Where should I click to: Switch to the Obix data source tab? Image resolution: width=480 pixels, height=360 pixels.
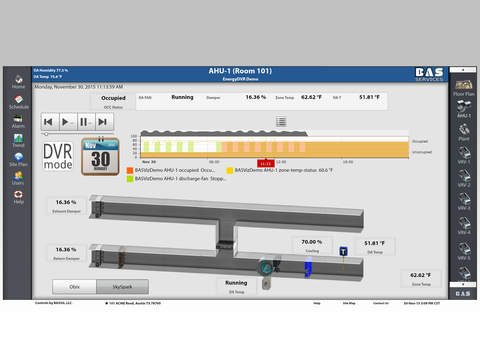(74, 287)
